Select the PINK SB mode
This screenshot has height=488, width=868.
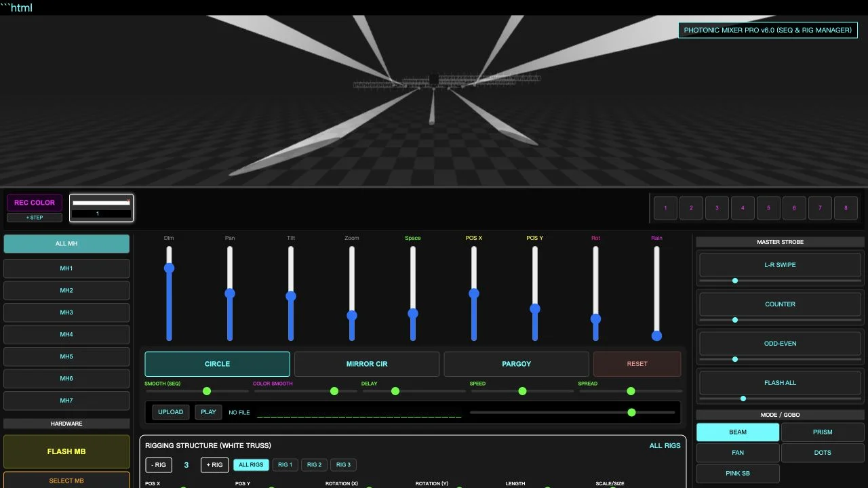738,473
